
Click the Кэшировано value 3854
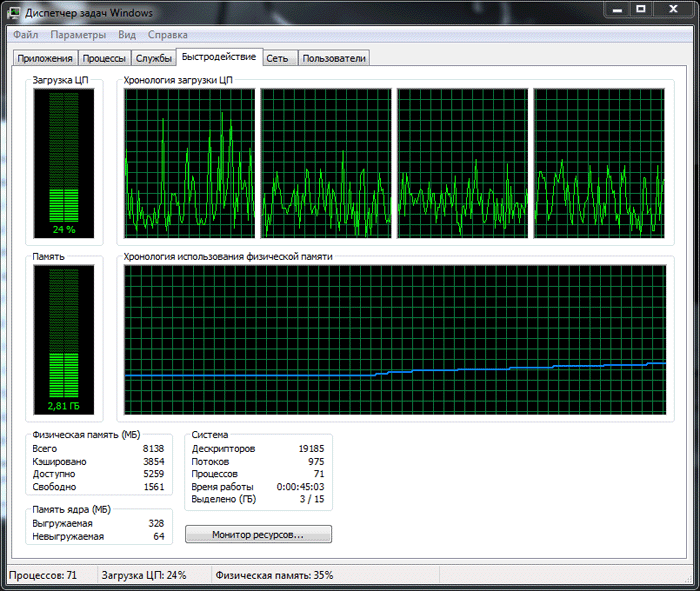coord(154,461)
